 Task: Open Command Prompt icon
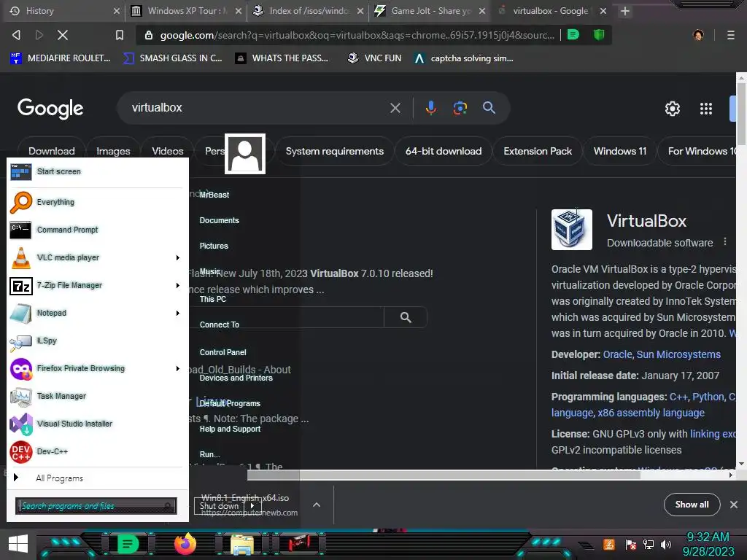coord(21,230)
